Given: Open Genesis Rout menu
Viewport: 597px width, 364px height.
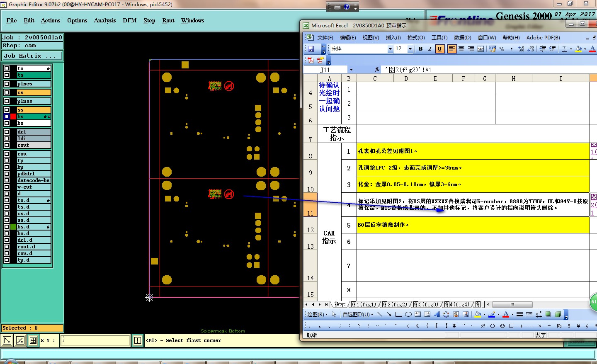Looking at the screenshot, I should pyautogui.click(x=168, y=20).
